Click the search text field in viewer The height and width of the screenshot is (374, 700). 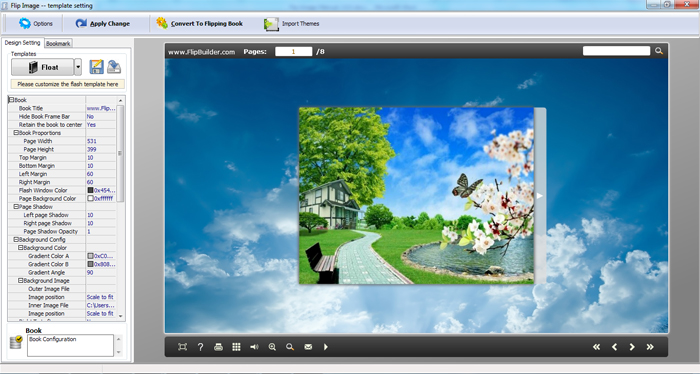[616, 51]
